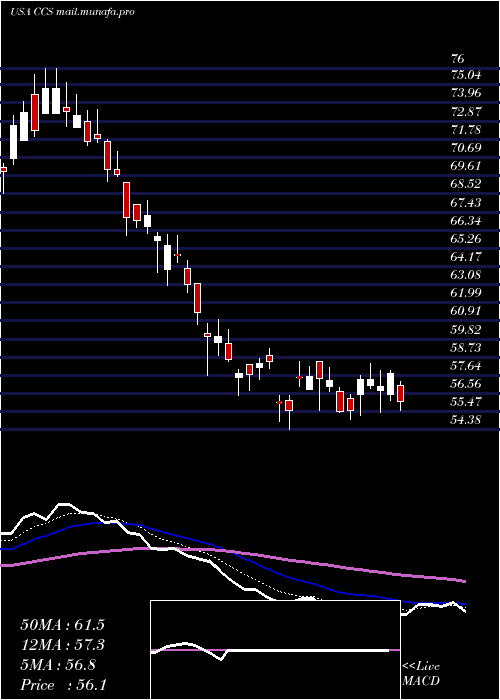Click the 72.87 price axis label
The width and height of the screenshot is (500, 700).
click(466, 112)
